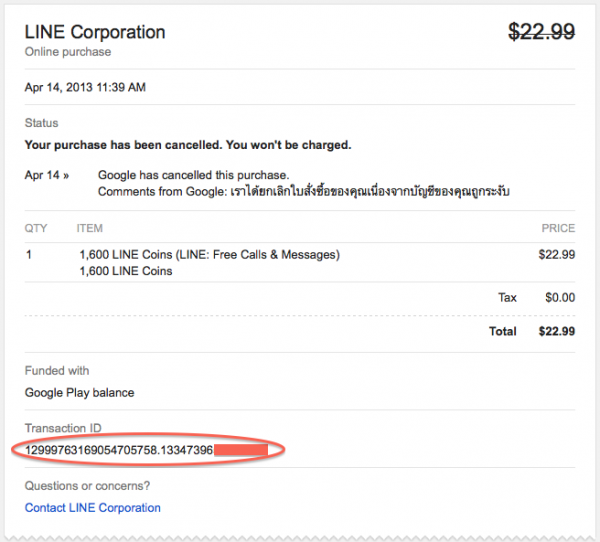Click the bold Total amount $22.99
Screen dimensions: 600x542
tap(556, 331)
